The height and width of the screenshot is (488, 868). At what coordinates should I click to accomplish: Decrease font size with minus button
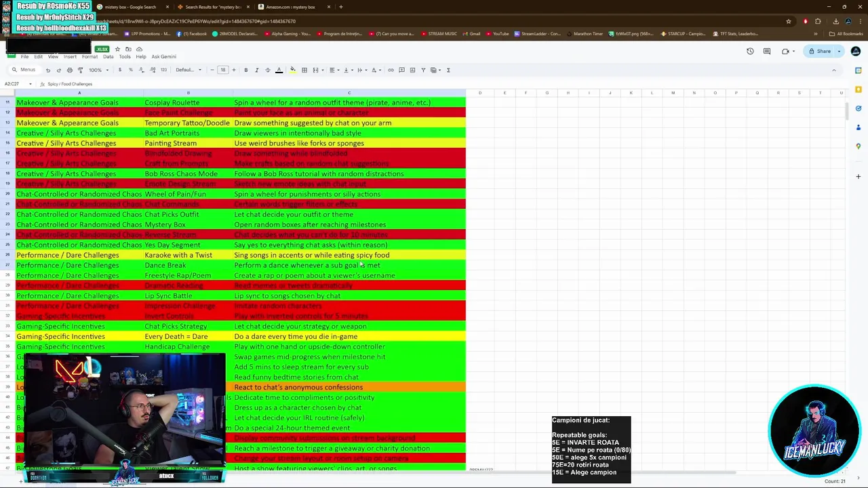[212, 70]
